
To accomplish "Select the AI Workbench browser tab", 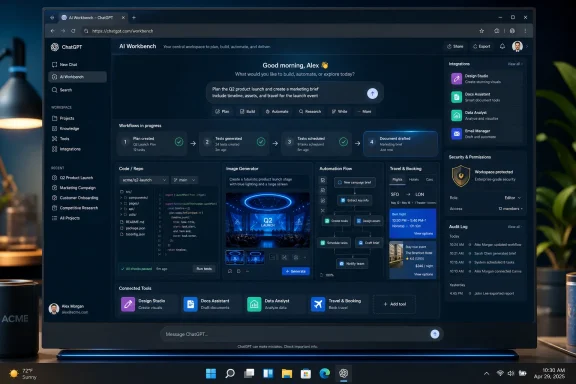I will [93, 18].
